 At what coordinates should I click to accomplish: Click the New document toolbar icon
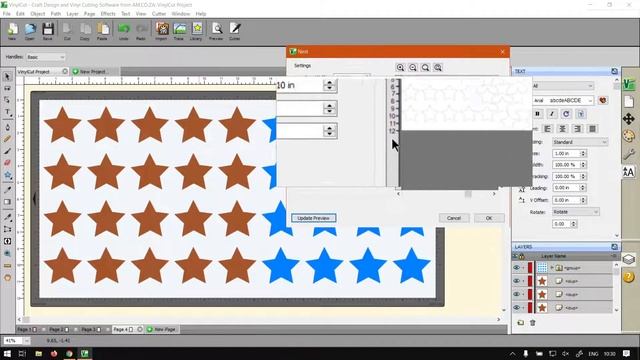click(x=12, y=31)
